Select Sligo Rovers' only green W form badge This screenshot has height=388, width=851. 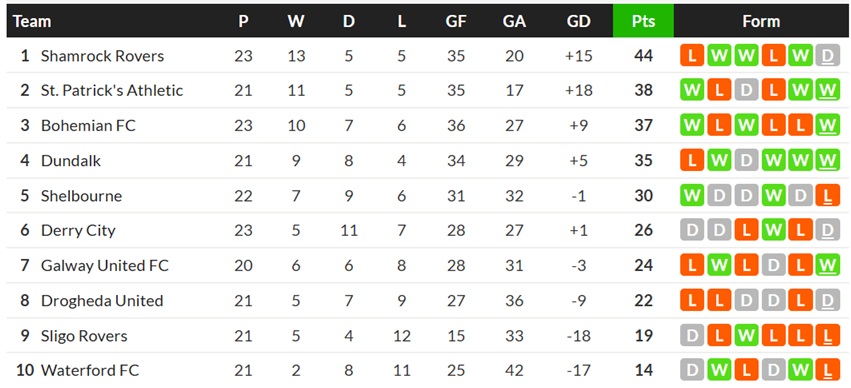[746, 335]
